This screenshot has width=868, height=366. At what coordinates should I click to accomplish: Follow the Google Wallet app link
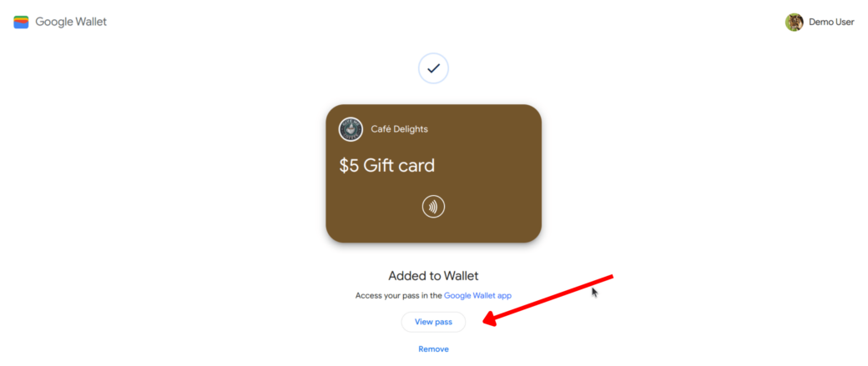click(x=477, y=296)
